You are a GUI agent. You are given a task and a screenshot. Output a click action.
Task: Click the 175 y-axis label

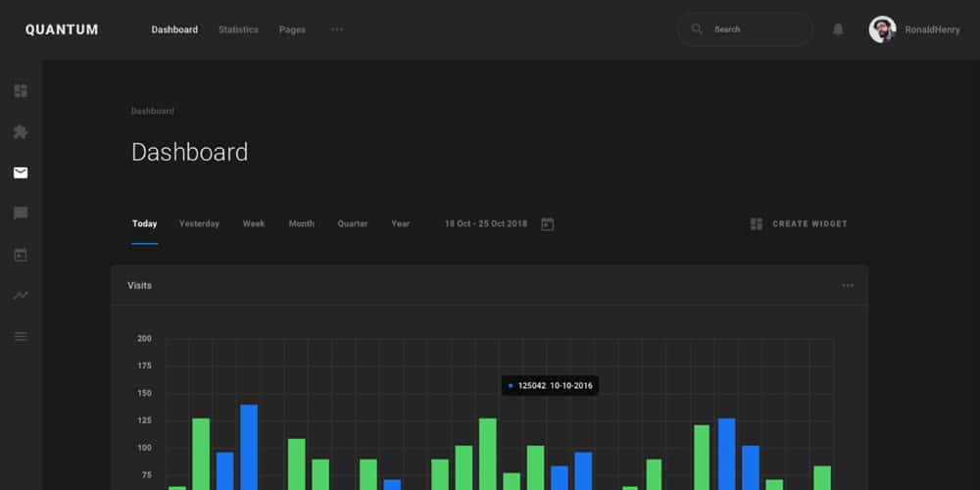(144, 366)
